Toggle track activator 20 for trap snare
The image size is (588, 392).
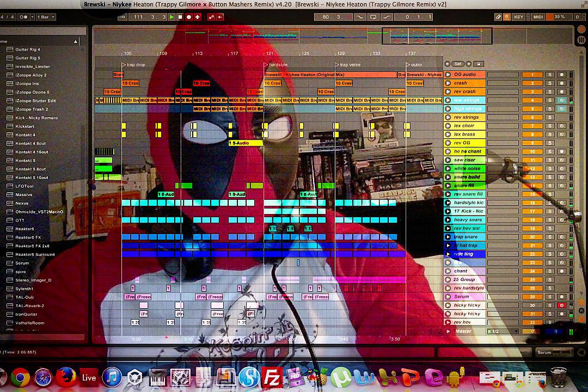pyautogui.click(x=532, y=237)
